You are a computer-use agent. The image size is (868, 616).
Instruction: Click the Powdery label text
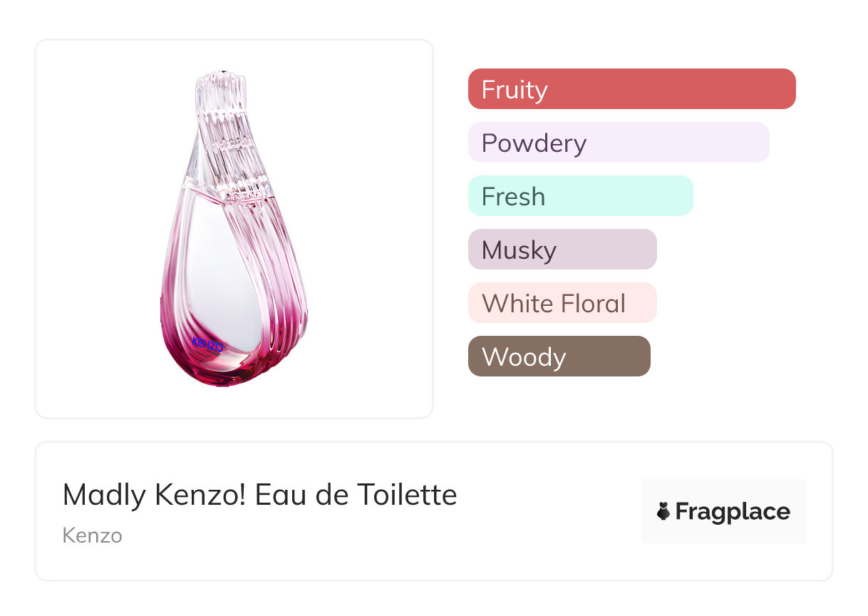[x=534, y=143]
